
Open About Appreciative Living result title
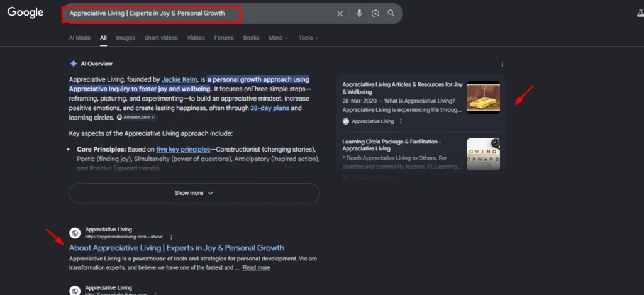tap(177, 248)
